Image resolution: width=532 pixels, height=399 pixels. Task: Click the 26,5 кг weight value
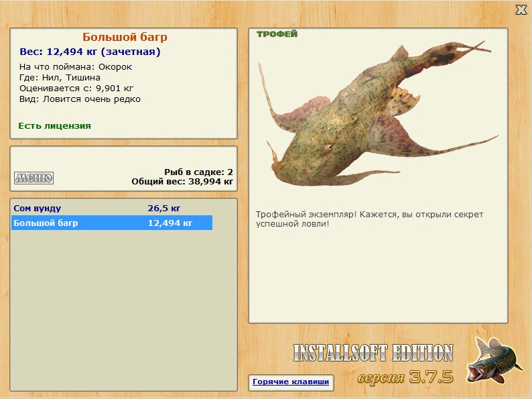point(164,209)
